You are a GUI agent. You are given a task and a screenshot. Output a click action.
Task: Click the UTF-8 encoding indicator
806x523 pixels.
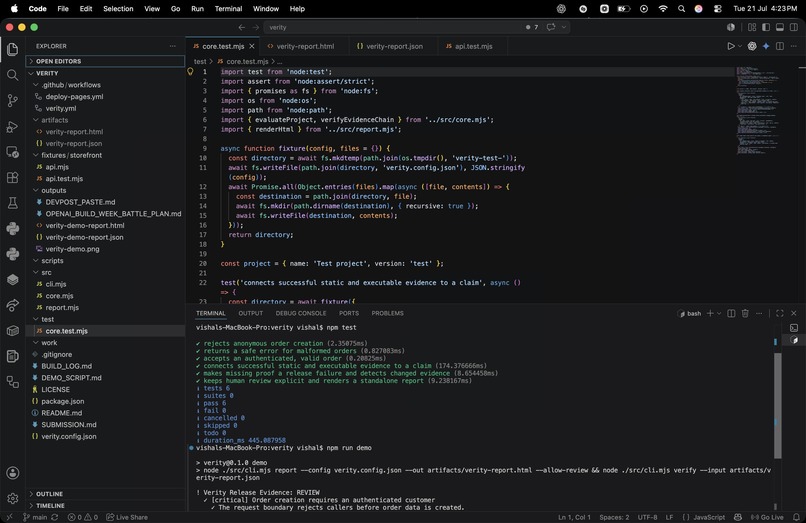[647, 517]
